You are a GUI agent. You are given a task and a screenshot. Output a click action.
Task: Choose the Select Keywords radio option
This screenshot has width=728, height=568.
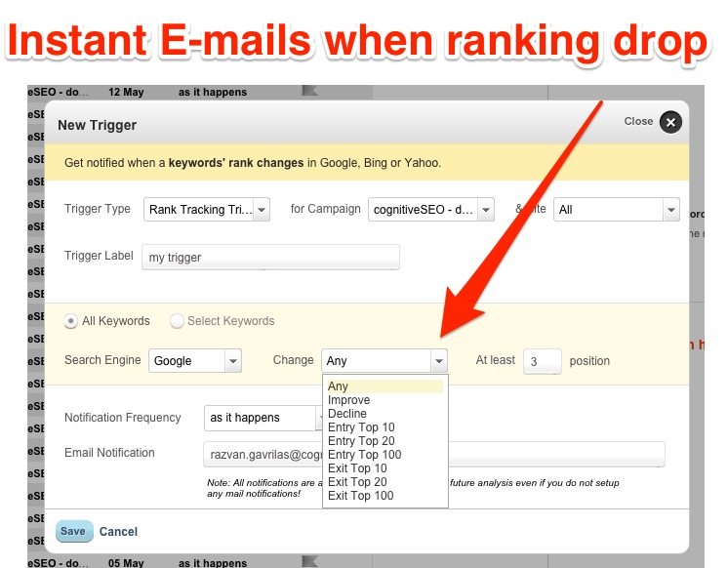coord(177,321)
